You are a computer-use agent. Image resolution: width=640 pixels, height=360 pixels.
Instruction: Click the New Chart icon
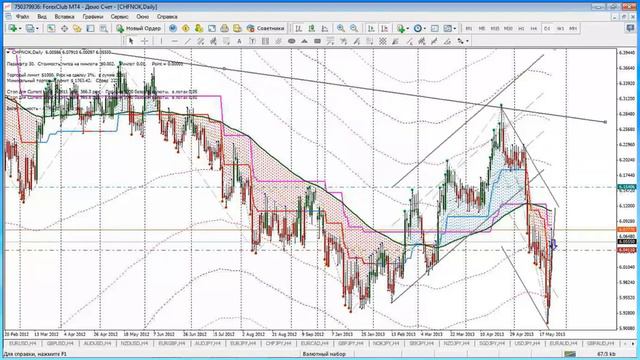click(13, 28)
